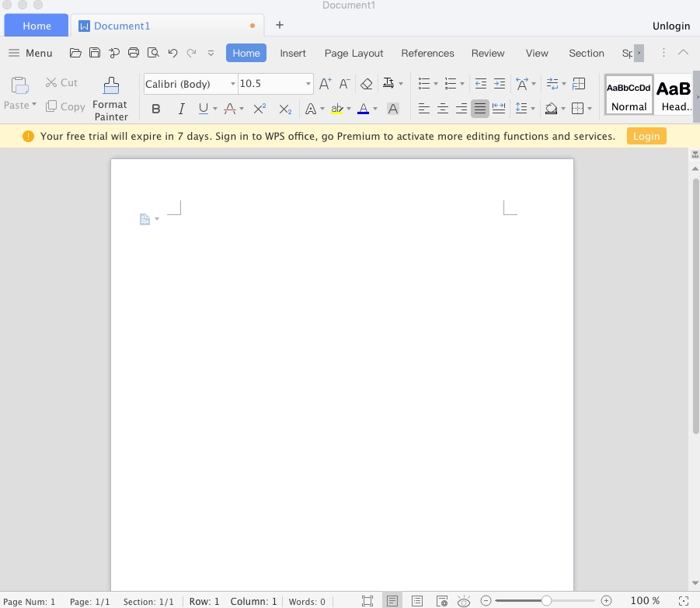The height and width of the screenshot is (608, 700).
Task: Apply superscript formatting
Action: (x=259, y=109)
